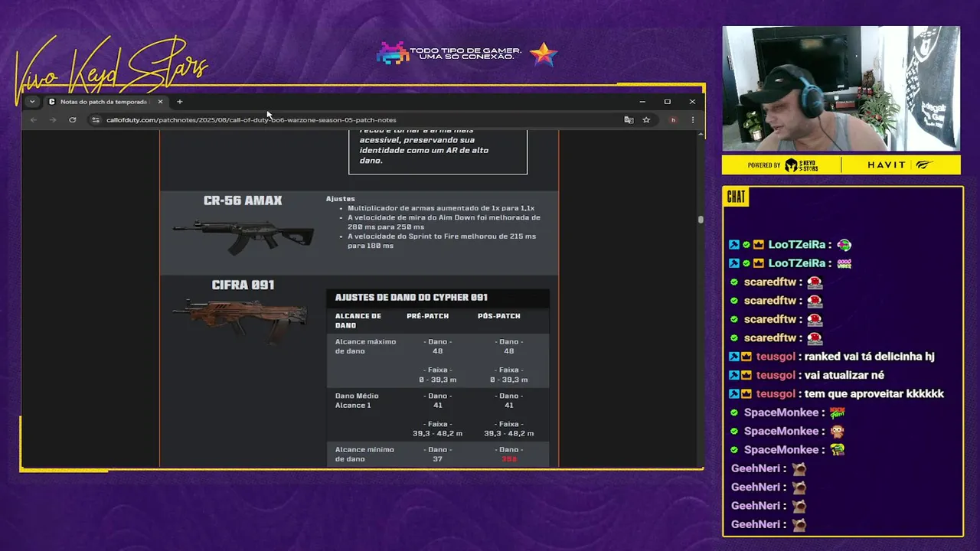This screenshot has width=980, height=551.
Task: Click the pre-patch minimum damage value 37
Action: (x=438, y=459)
